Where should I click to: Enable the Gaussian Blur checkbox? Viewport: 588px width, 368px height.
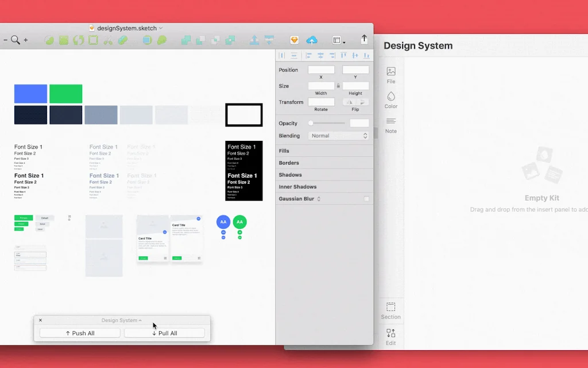pos(367,199)
